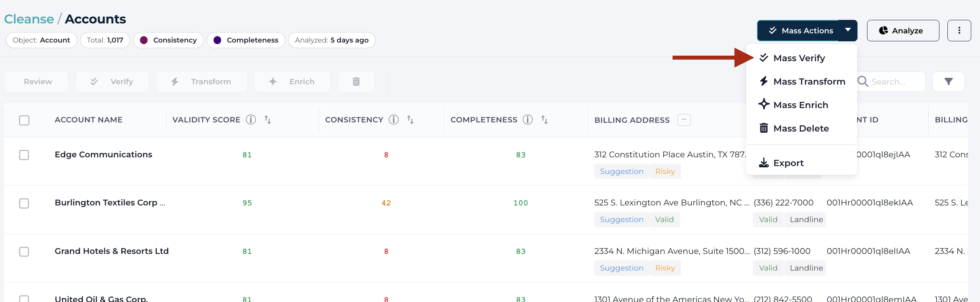The image size is (980, 302).
Task: Click the Review toolbar button
Action: [37, 81]
